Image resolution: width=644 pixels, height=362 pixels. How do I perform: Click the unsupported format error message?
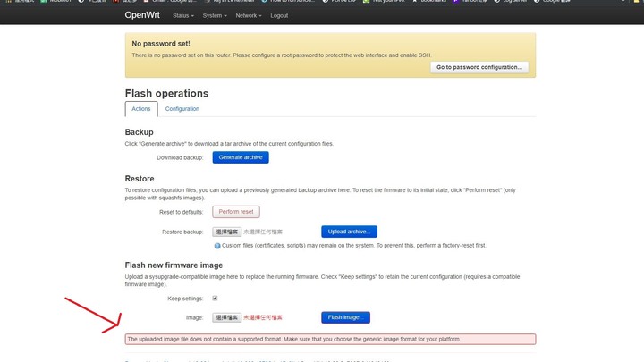click(331, 339)
